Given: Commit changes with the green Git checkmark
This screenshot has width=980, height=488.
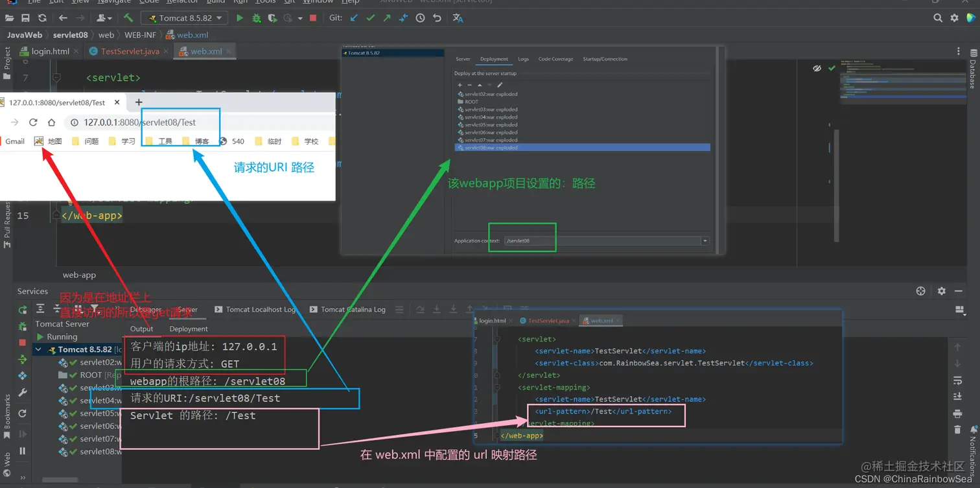Looking at the screenshot, I should click(x=371, y=18).
